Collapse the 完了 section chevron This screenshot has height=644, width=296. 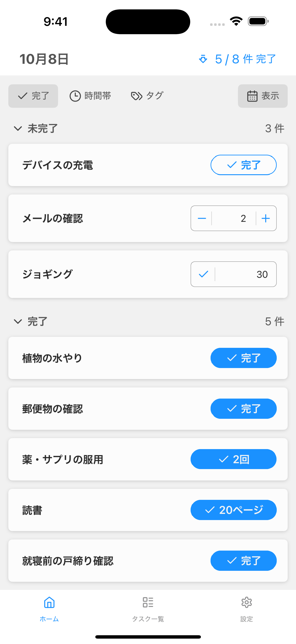tap(18, 322)
